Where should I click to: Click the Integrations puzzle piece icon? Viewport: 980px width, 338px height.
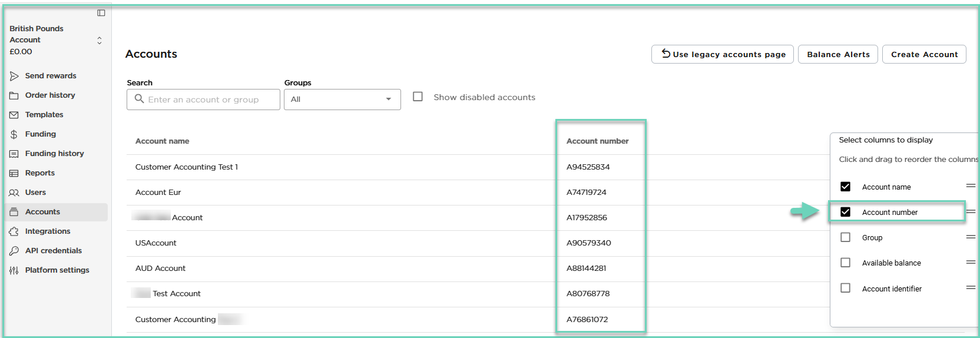pyautogui.click(x=14, y=231)
